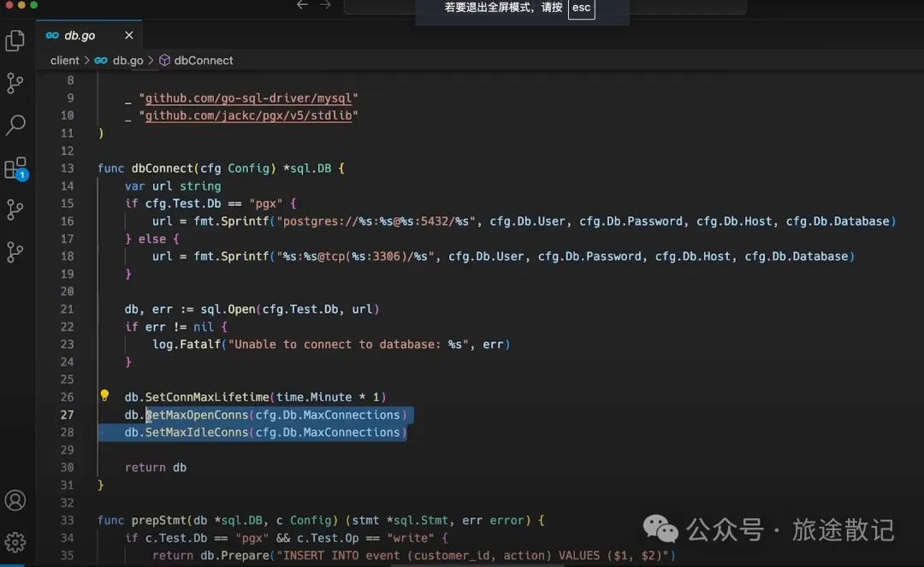Navigate forward with the right arrow

tap(325, 5)
